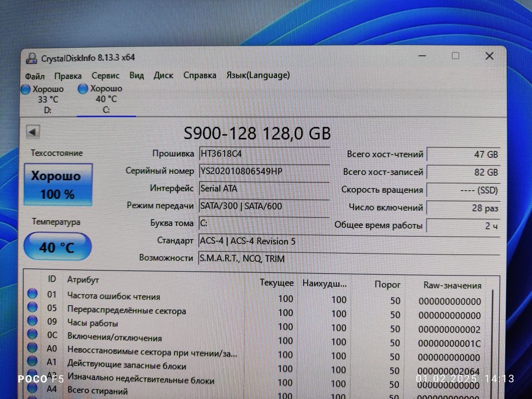Click the Возможности field S.M.A.R.T., NCQ, TRIM

point(349,259)
